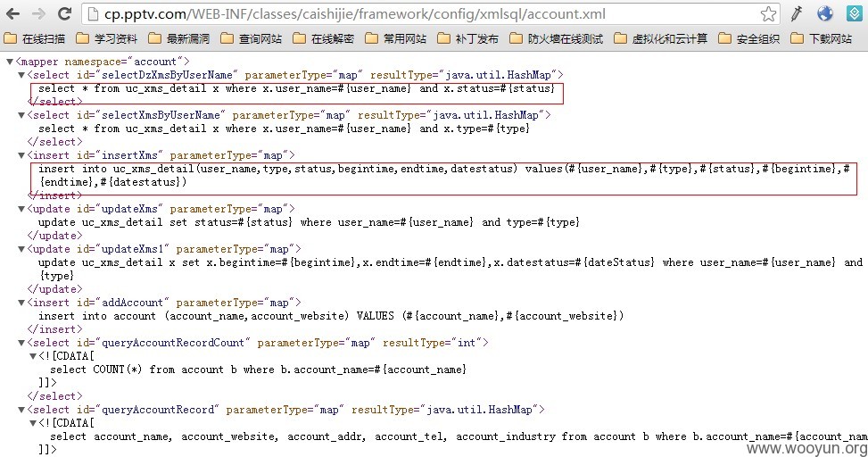Click the insert into account VALUES line
The height and width of the screenshot is (457, 868).
331,316
